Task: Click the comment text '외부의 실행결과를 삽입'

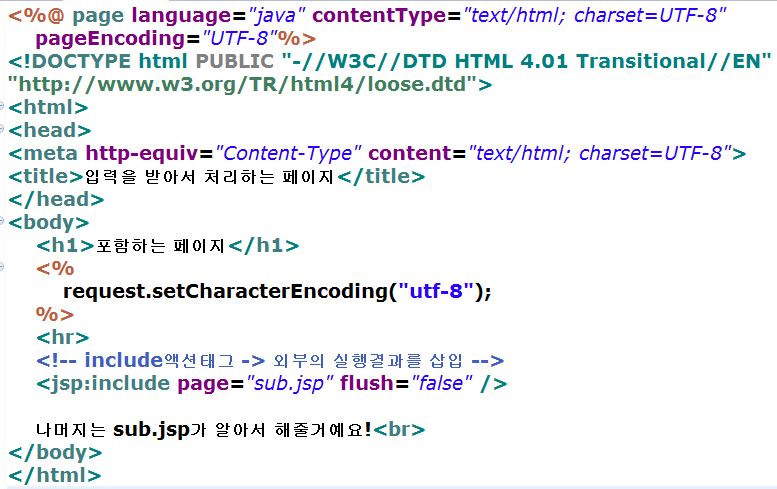Action: [368, 361]
